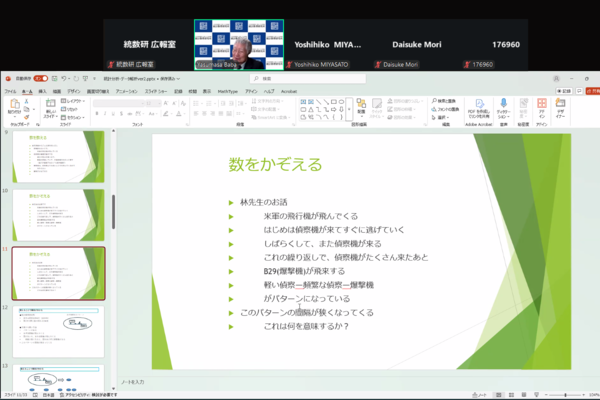Open the font name combo box
The height and width of the screenshot is (400, 600).
coord(119,103)
